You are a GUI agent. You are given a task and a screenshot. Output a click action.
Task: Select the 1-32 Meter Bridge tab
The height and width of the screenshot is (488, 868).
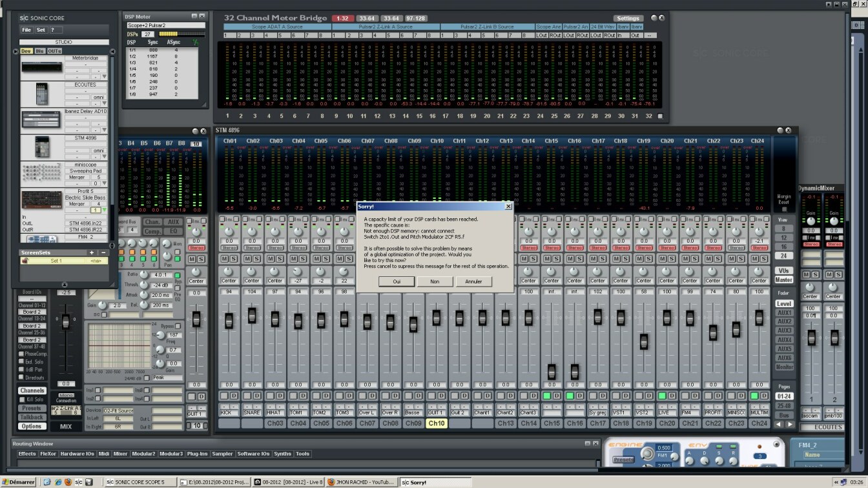click(342, 18)
